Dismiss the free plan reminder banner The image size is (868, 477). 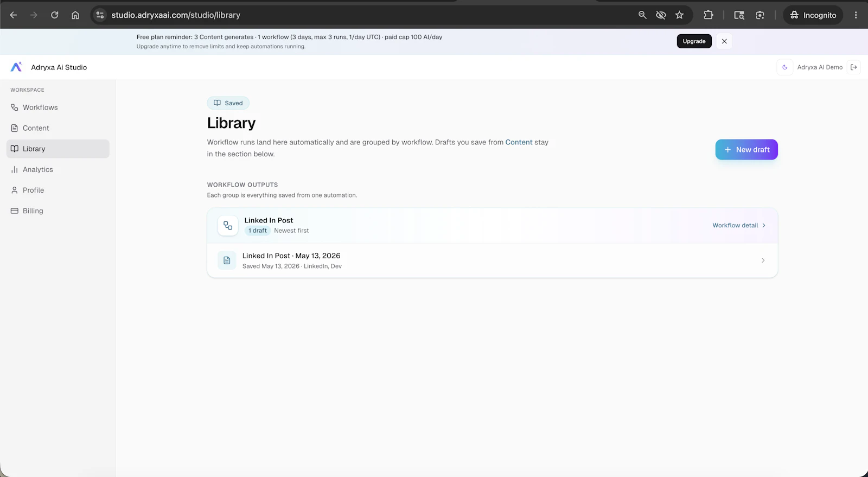coord(724,41)
